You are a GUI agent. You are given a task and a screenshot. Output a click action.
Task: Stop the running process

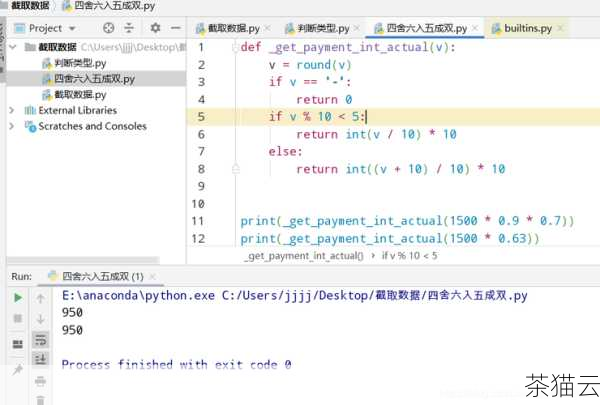point(18,318)
